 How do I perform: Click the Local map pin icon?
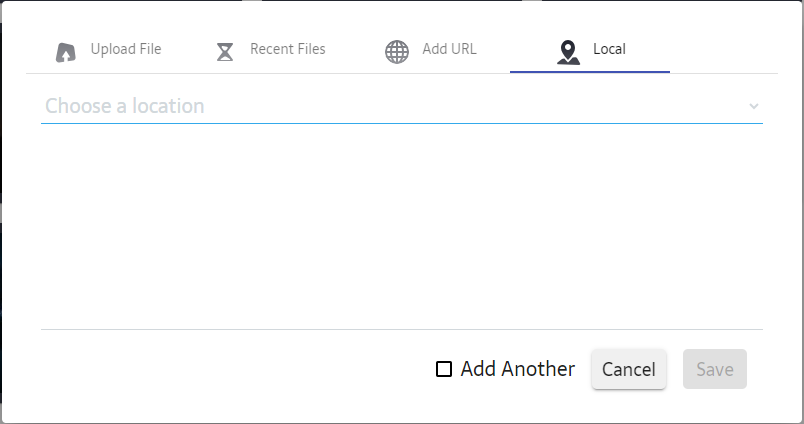pos(568,51)
